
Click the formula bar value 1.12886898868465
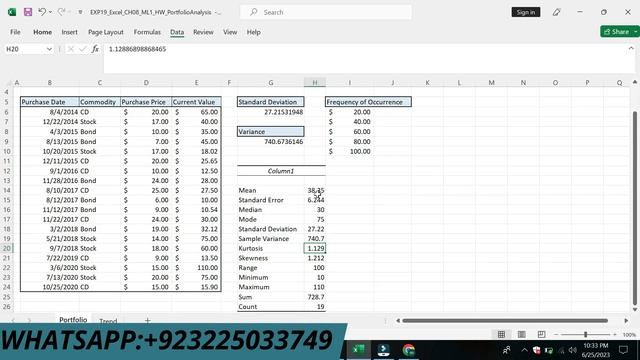point(137,49)
